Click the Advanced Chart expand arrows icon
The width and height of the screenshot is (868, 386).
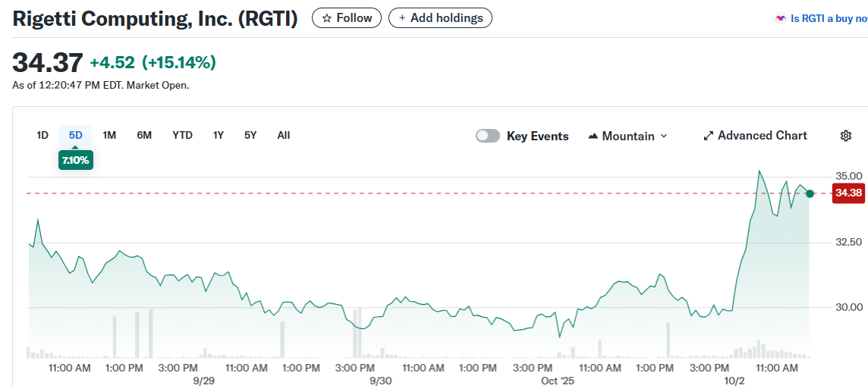709,136
